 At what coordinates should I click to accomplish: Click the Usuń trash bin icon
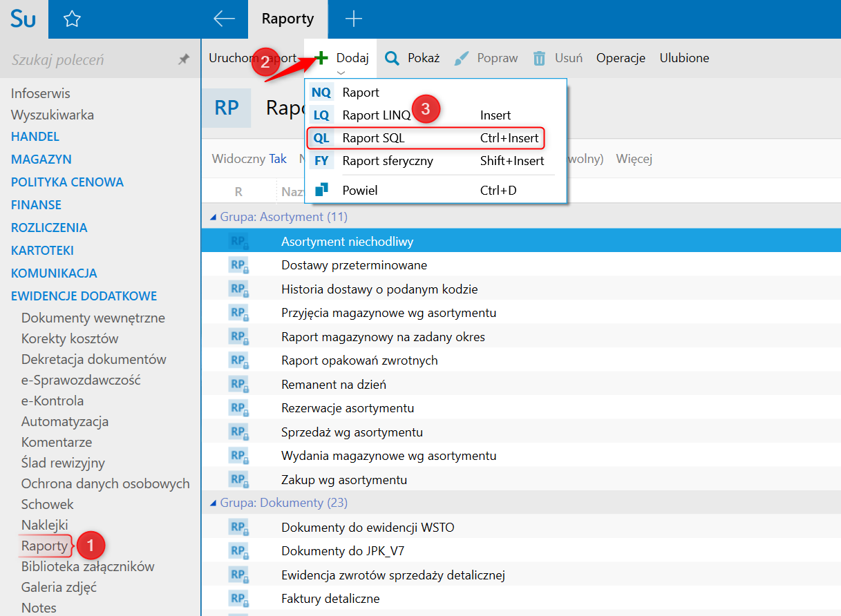[x=539, y=59]
